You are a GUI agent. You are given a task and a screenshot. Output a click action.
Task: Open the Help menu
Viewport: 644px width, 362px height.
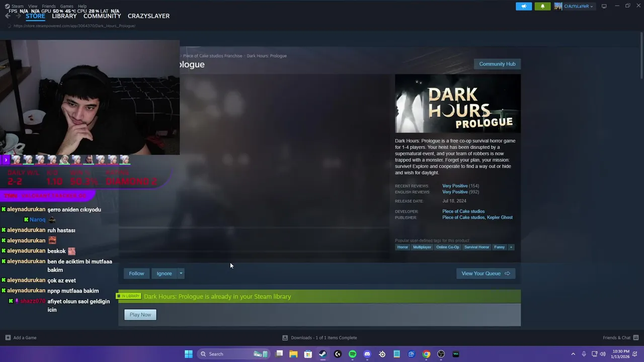point(82,6)
